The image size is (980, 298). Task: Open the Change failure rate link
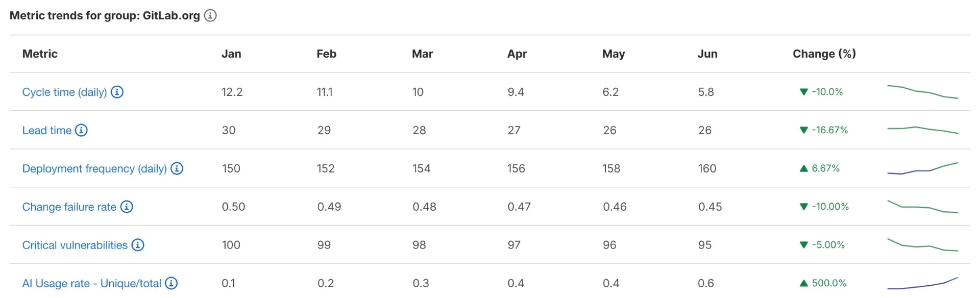tap(69, 207)
